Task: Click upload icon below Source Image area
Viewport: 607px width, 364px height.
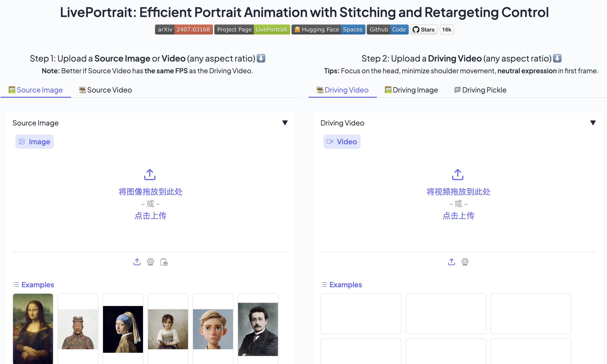Action: tap(137, 262)
